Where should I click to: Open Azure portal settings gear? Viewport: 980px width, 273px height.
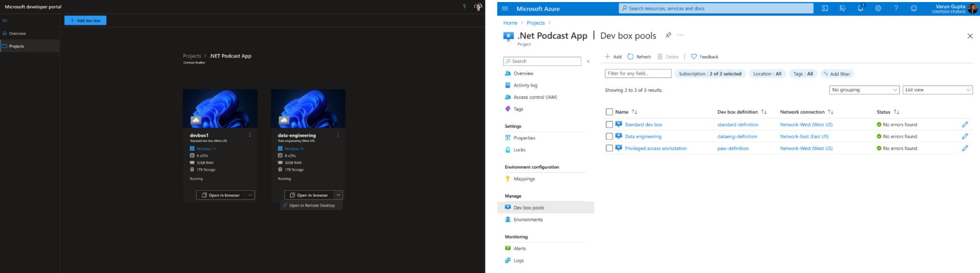coord(878,9)
